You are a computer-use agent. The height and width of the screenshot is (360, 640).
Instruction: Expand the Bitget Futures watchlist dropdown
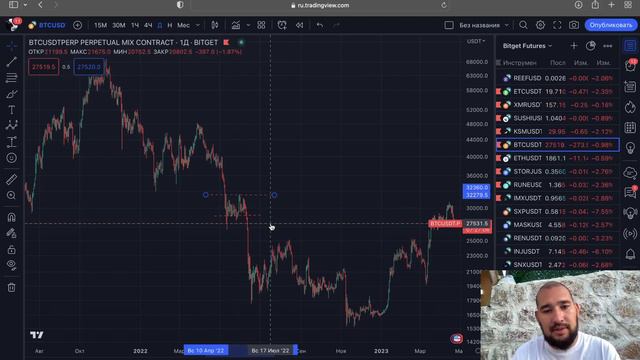click(x=527, y=46)
